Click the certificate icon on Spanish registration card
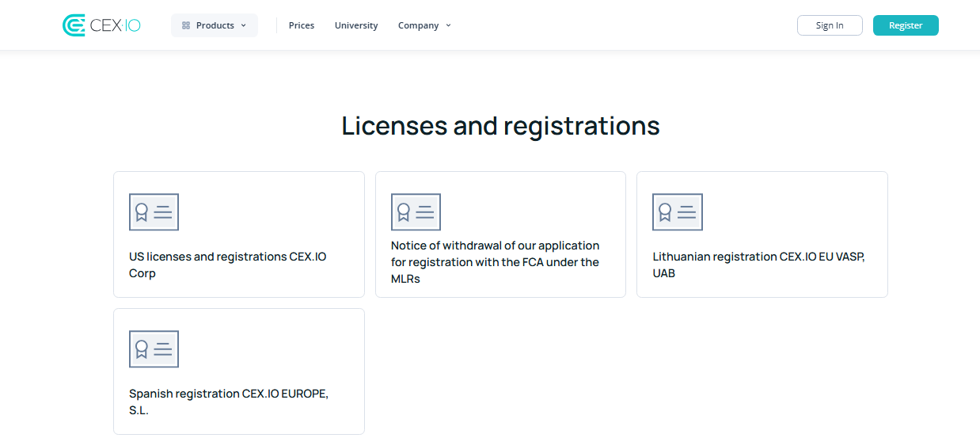980x438 pixels. (154, 349)
